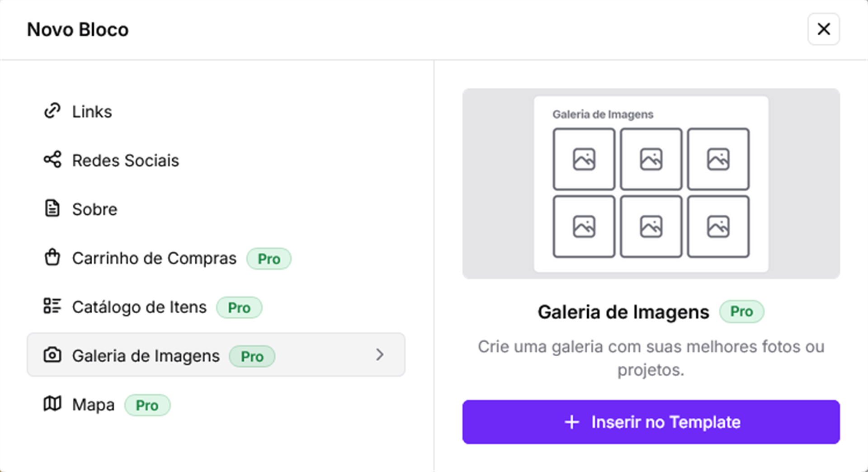The image size is (868, 472).
Task: Click bottom-right image placeholder in preview
Action: pyautogui.click(x=718, y=227)
